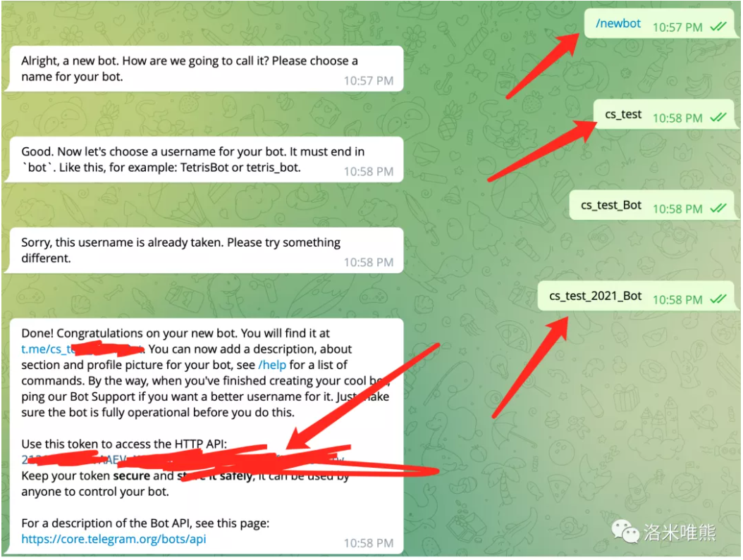Open the /help command link
The width and height of the screenshot is (743, 560).
(272, 365)
